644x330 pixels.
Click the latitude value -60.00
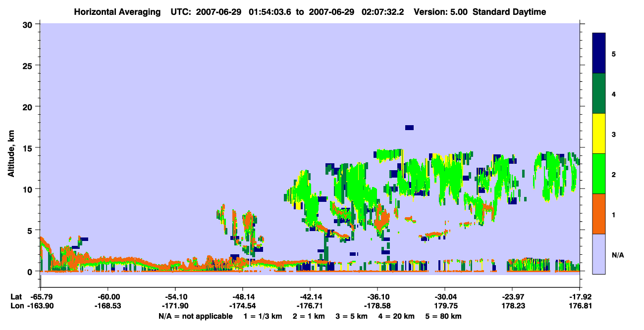tap(107, 297)
